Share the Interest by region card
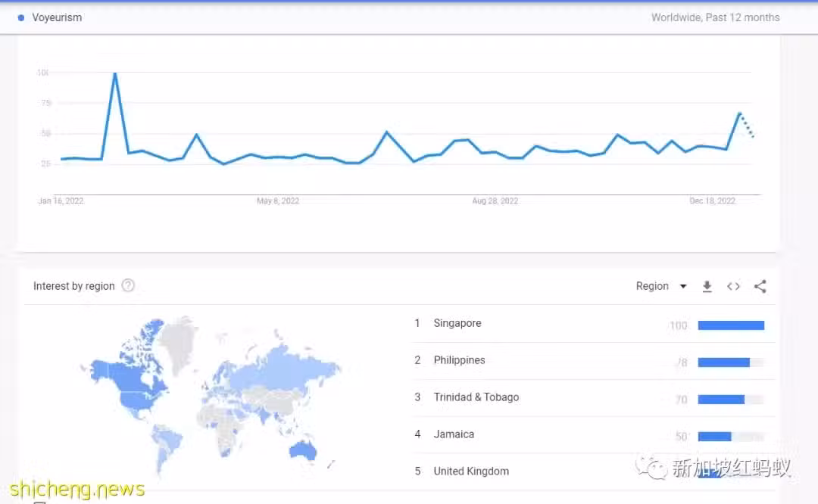Image resolution: width=818 pixels, height=504 pixels. point(760,286)
